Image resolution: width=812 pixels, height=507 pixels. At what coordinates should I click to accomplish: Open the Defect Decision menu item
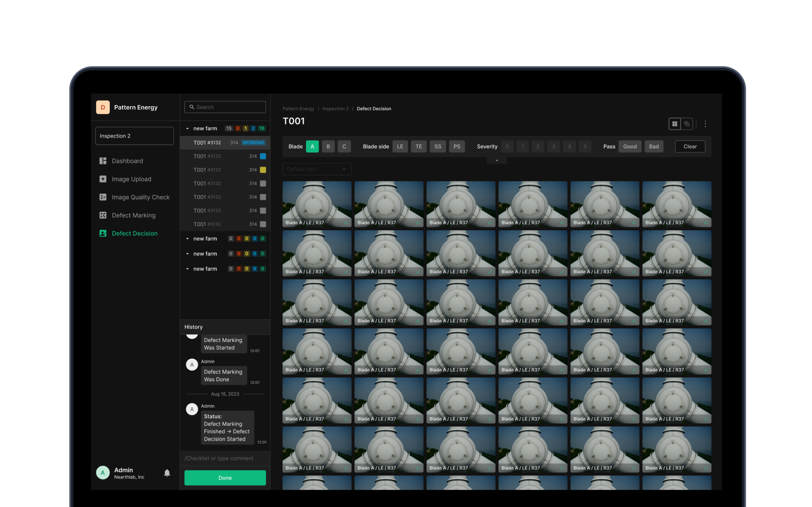point(134,234)
